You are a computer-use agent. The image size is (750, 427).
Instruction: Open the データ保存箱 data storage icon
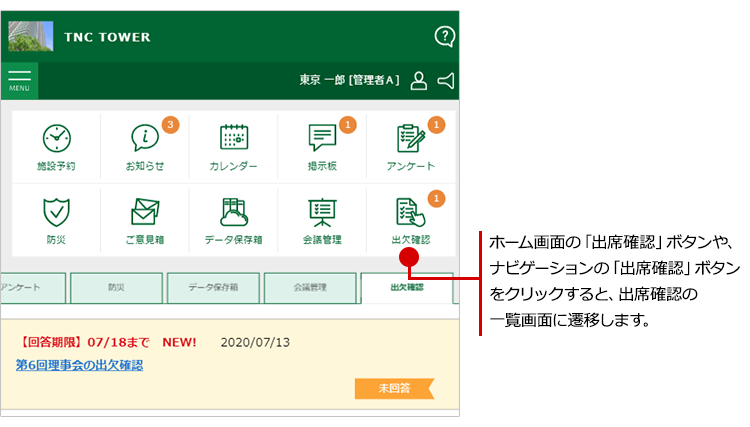[x=233, y=219]
